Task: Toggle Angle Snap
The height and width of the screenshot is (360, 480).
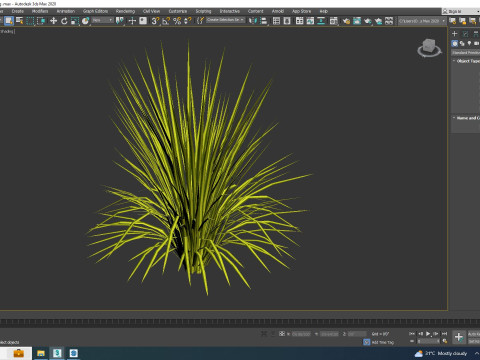Action: point(166,21)
